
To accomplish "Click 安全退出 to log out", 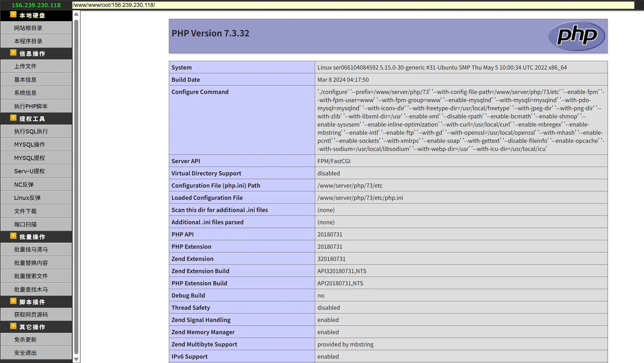I will [36, 353].
